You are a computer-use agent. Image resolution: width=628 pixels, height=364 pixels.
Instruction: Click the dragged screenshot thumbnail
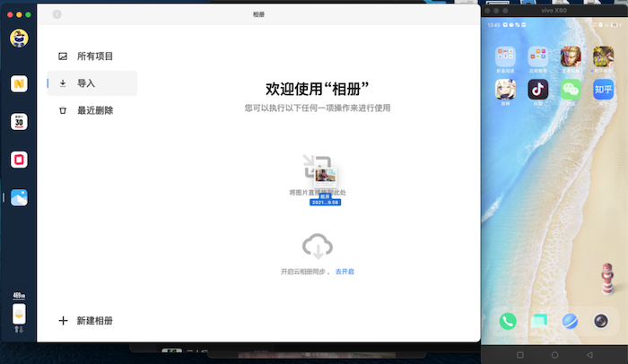coord(325,178)
